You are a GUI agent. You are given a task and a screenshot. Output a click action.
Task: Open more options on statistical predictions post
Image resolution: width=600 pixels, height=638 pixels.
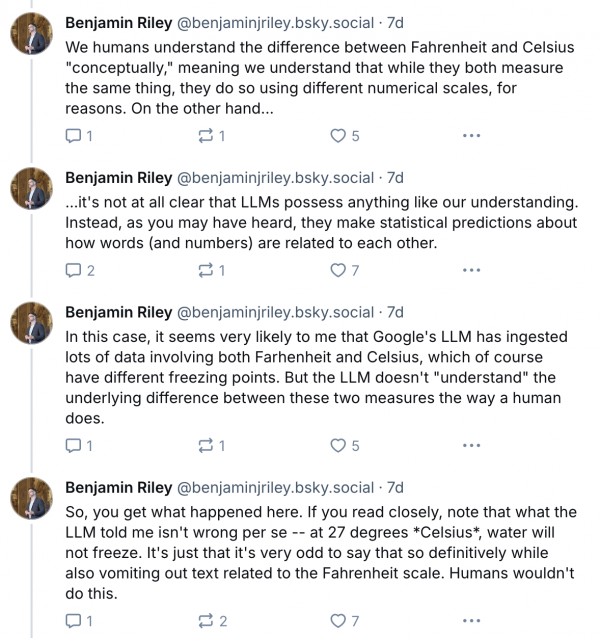(471, 269)
